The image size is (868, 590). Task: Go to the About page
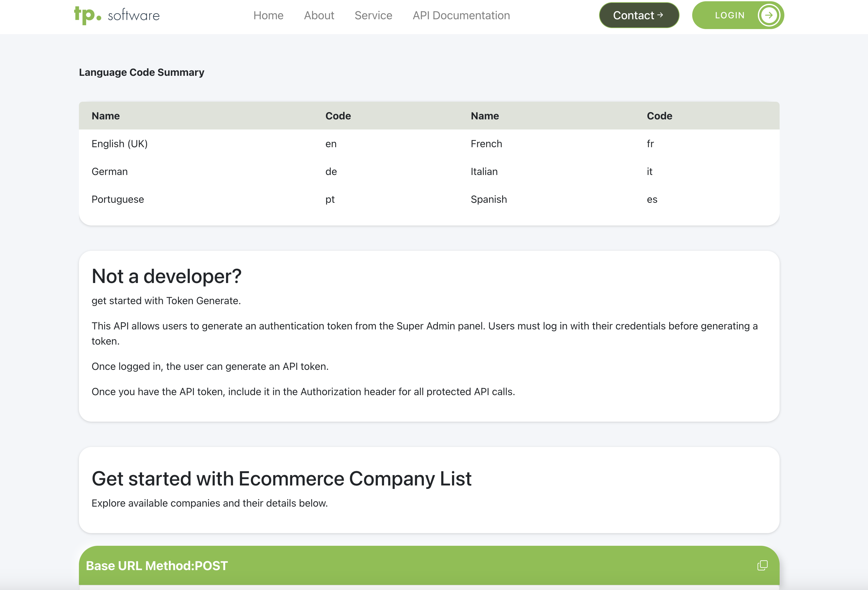318,15
